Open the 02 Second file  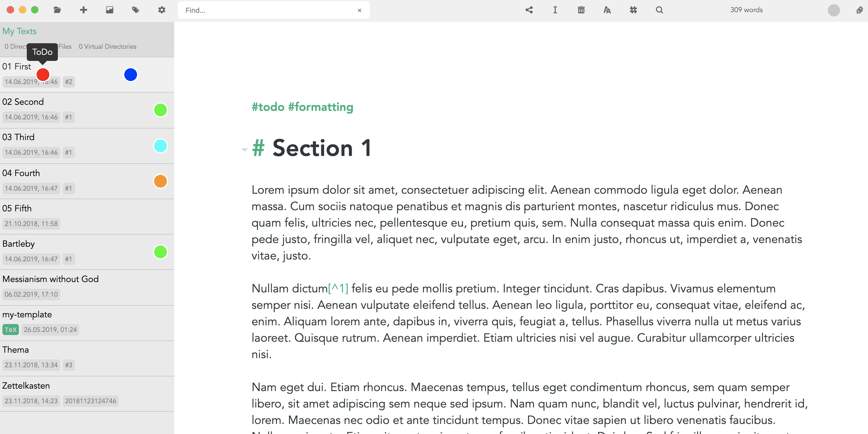coord(87,110)
